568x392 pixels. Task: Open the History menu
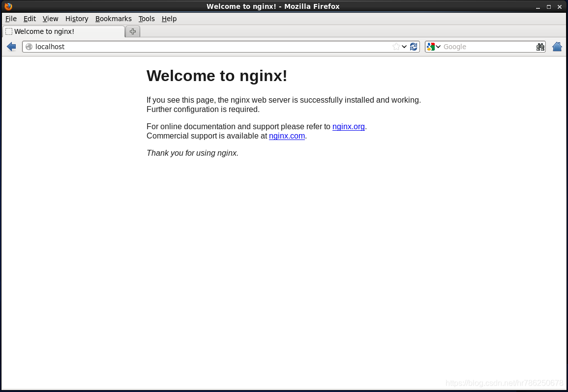(x=77, y=19)
